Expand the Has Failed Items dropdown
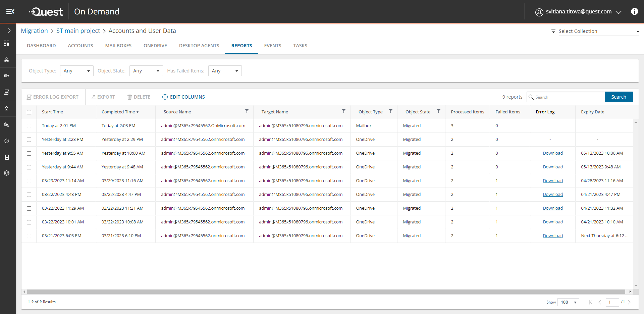644x314 pixels. 225,71
